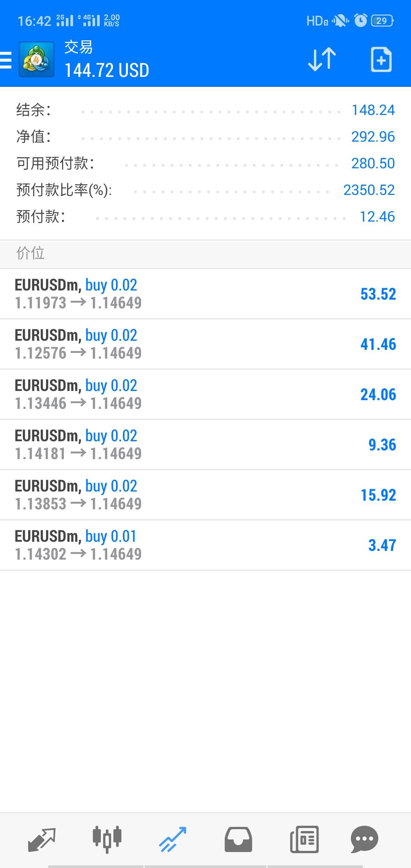Select EURUSDm position opened at 1.13853
The width and height of the screenshot is (411, 868).
click(205, 495)
